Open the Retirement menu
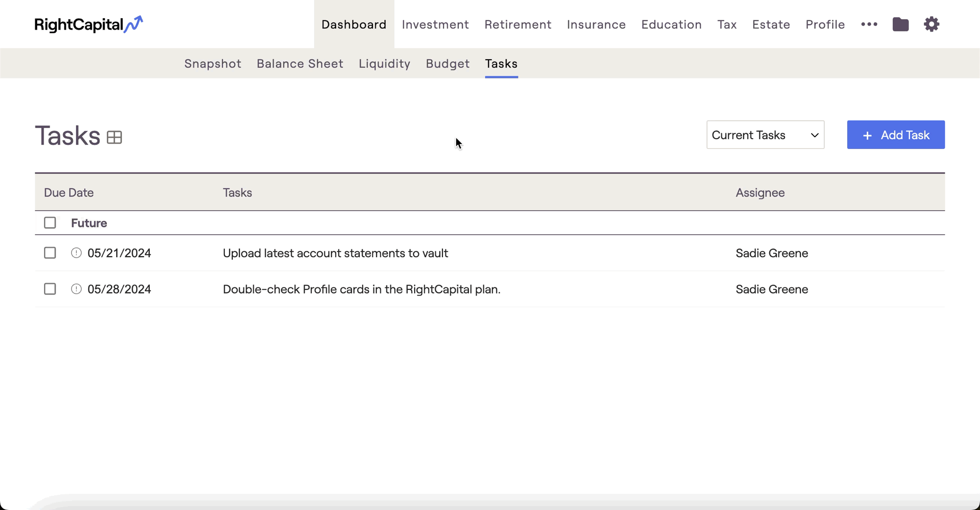 pyautogui.click(x=517, y=24)
